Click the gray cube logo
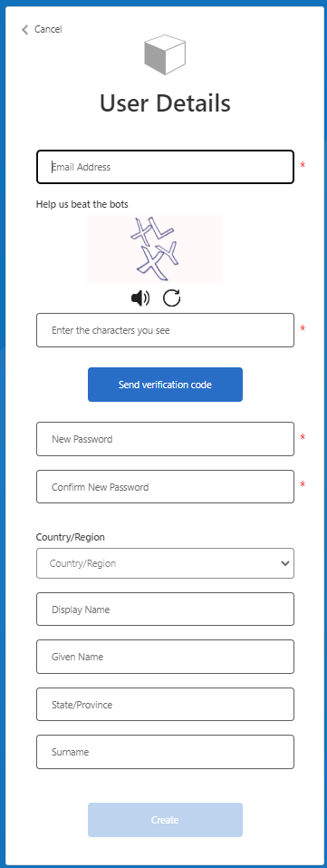The height and width of the screenshot is (868, 327). tap(165, 54)
